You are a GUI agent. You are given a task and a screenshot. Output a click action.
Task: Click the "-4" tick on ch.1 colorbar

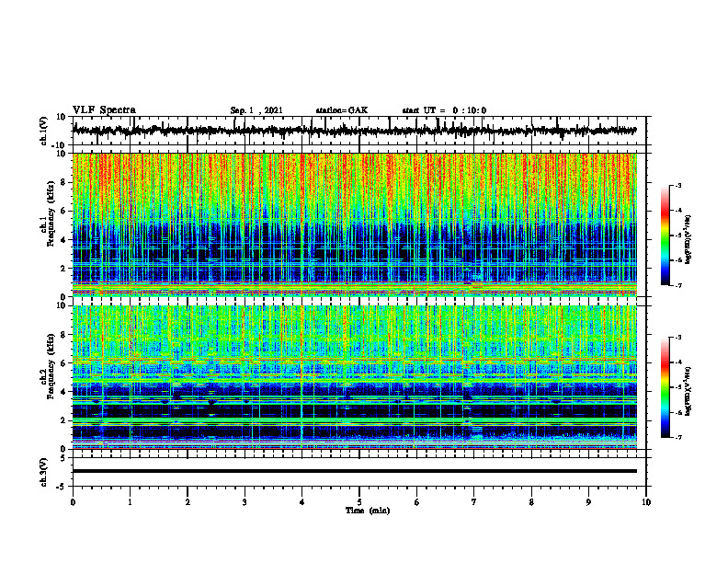point(678,211)
